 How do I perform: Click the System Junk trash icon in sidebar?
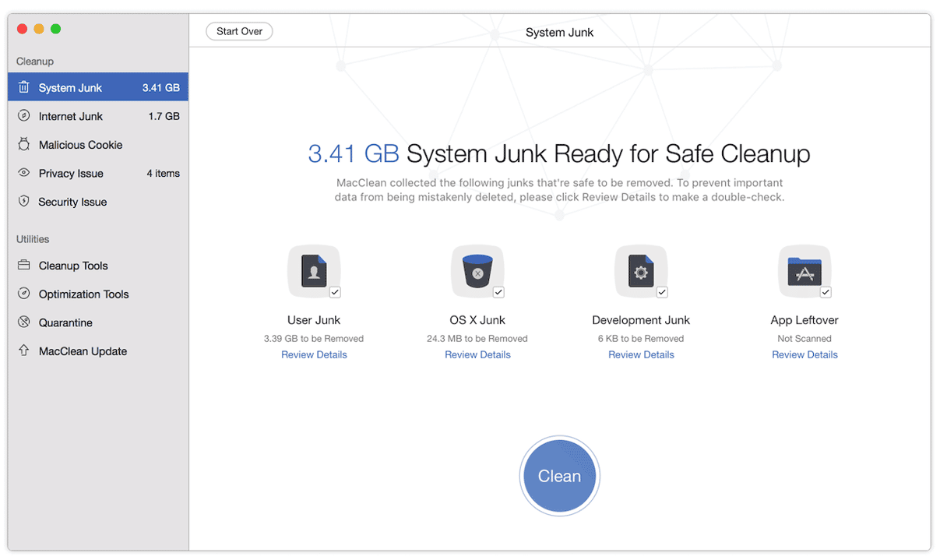point(23,87)
